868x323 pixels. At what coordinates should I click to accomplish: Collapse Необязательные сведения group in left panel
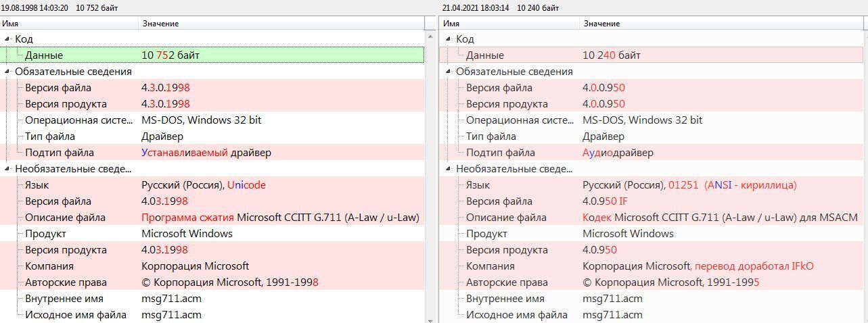7,169
